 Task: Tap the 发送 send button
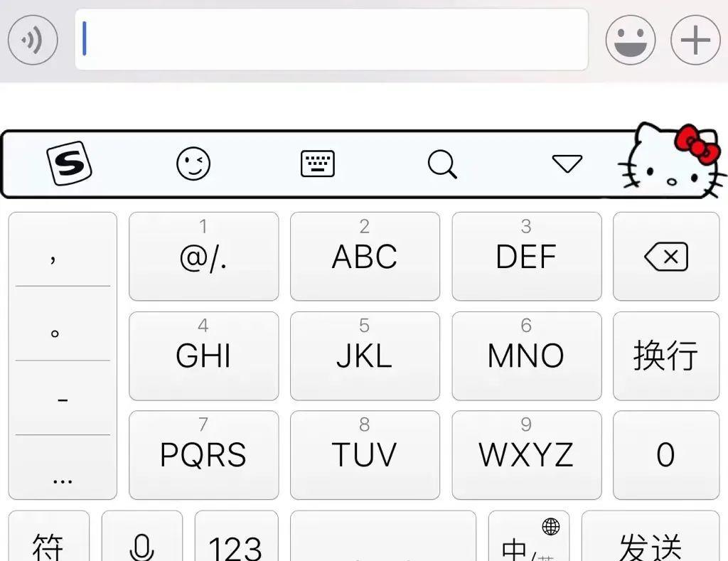(650, 536)
